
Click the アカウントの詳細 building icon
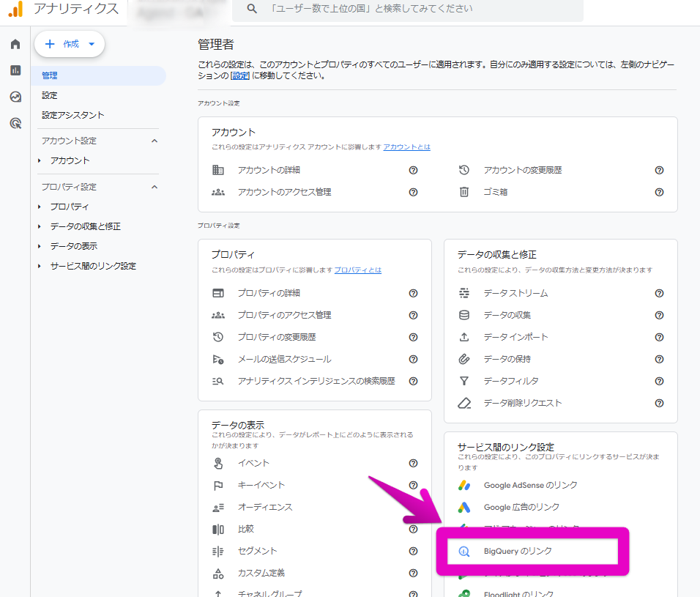tap(218, 170)
